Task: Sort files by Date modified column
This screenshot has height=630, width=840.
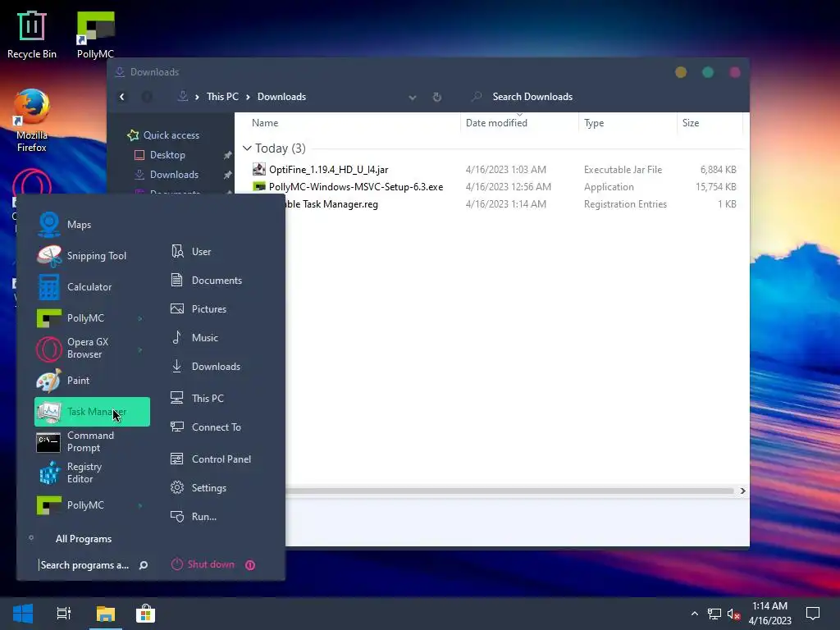Action: coord(519,123)
